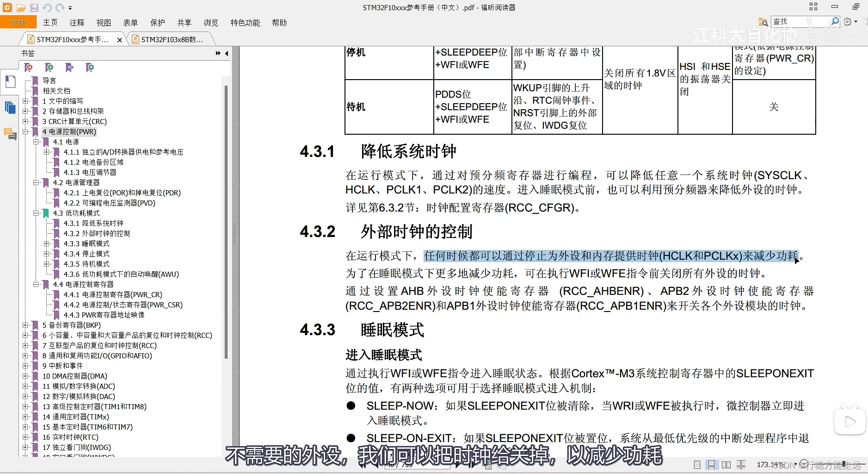Click the Foxit Reader logo icon
Image resolution: width=868 pixels, height=474 pixels.
[x=7, y=7]
